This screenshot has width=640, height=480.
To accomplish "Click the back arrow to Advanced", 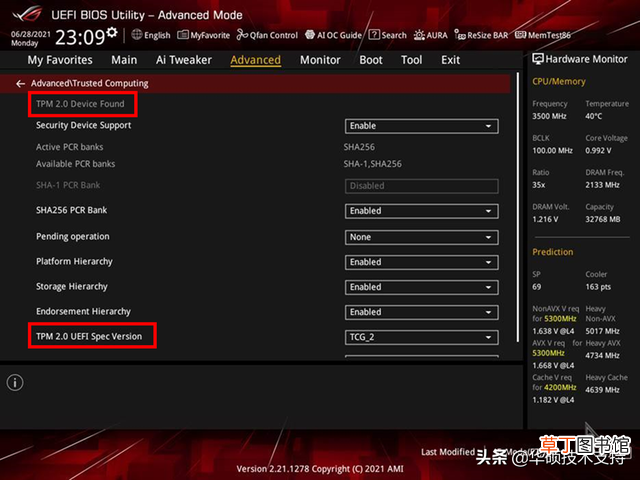I will click(x=20, y=84).
